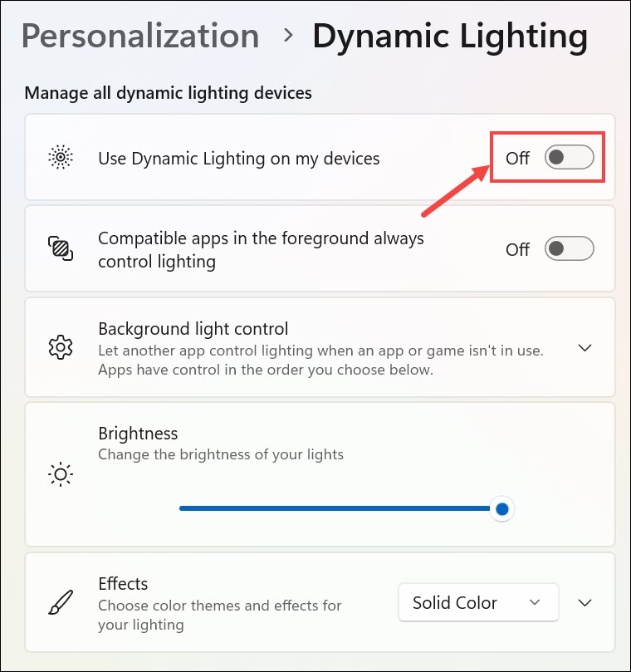Click the Brightness heading text
The height and width of the screenshot is (672, 631).
pos(138,434)
